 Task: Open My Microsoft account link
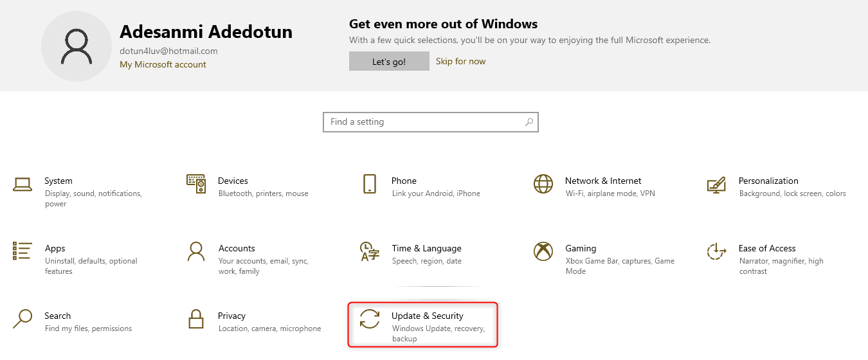[x=163, y=64]
